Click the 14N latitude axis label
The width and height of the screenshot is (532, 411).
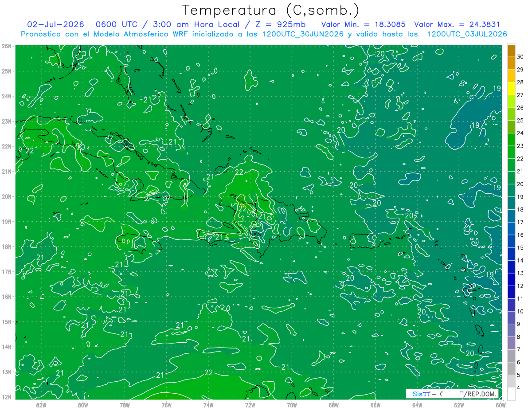click(7, 347)
